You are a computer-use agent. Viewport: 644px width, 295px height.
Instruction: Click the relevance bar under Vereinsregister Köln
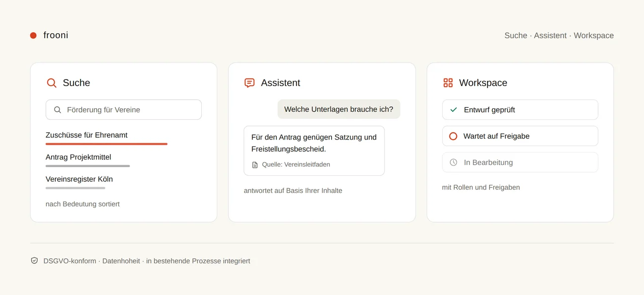click(x=75, y=188)
